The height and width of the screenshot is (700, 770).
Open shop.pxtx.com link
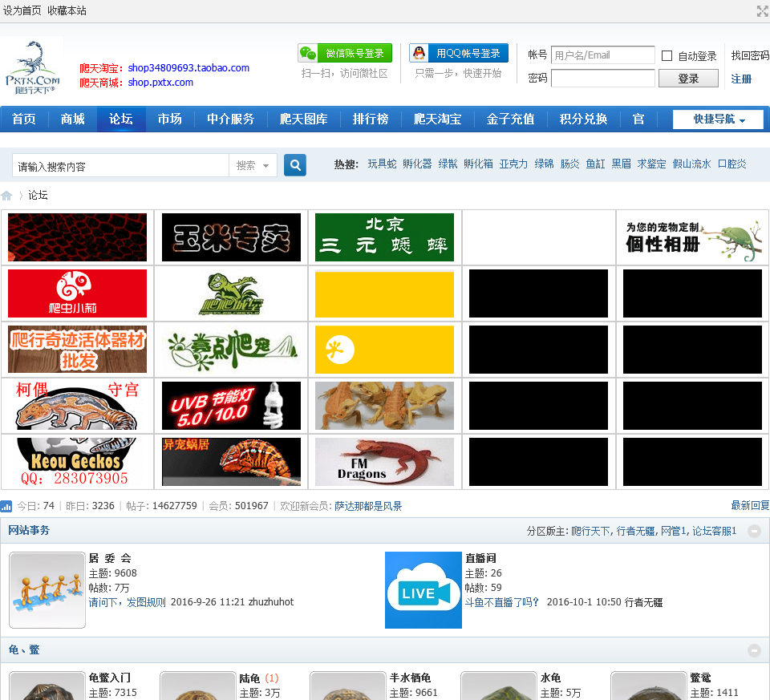click(160, 83)
